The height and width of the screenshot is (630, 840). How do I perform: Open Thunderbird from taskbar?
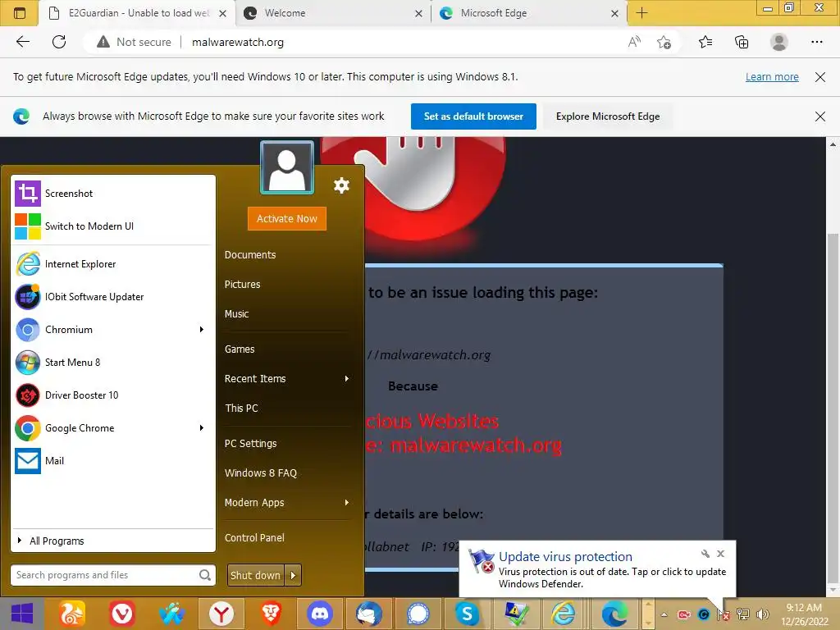pos(369,614)
